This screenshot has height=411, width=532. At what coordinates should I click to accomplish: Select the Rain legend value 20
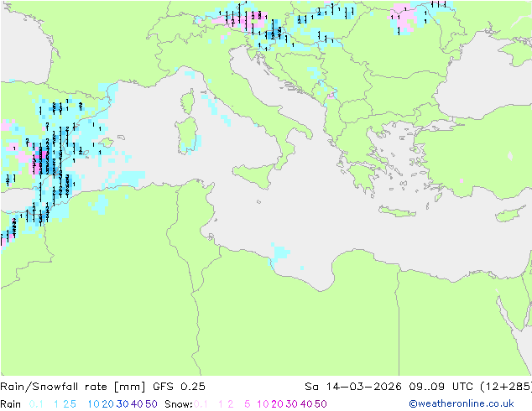[108, 404]
